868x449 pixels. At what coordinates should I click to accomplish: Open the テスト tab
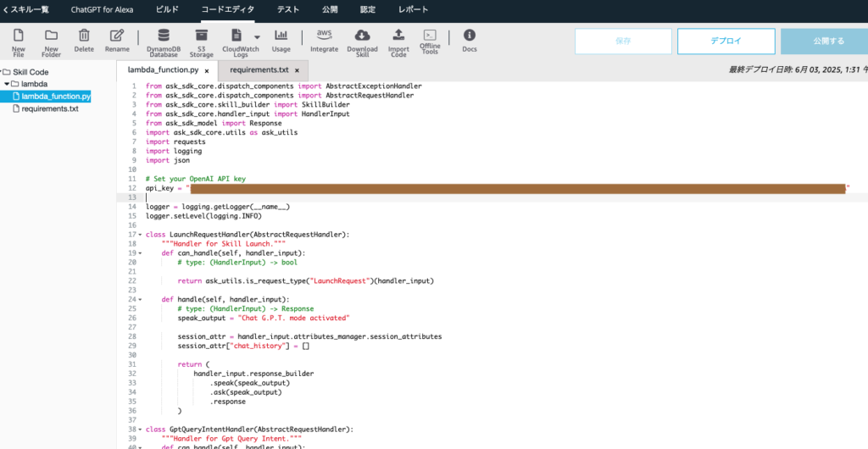pos(288,9)
